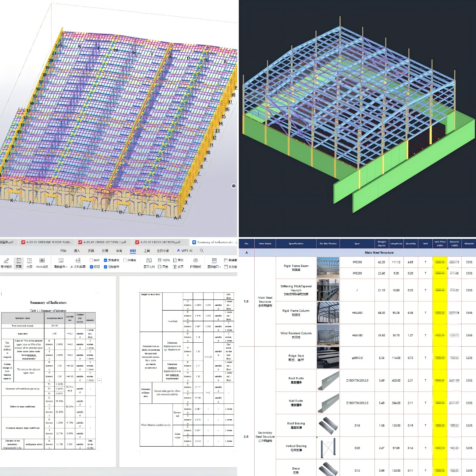Click the AI document reading icon
Screen dimensions: 476x476
tap(77, 261)
